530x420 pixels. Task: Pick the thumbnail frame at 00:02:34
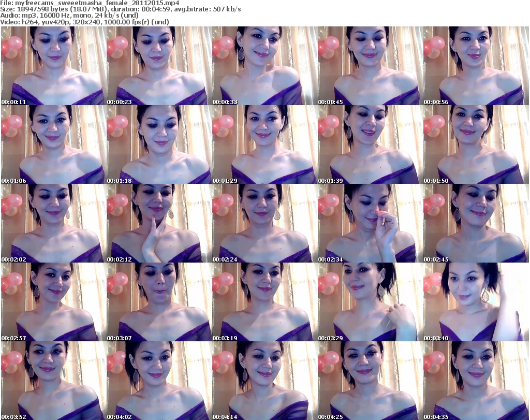click(370, 223)
